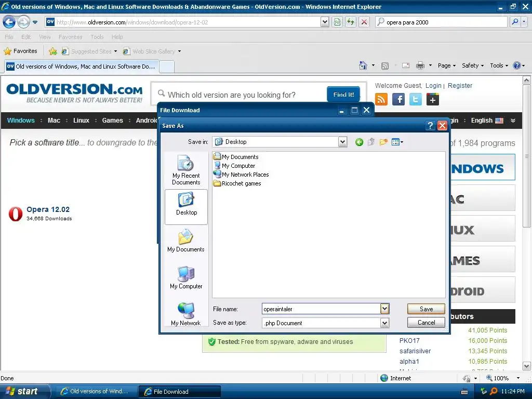Open the Windows nav item on site

click(x=21, y=121)
